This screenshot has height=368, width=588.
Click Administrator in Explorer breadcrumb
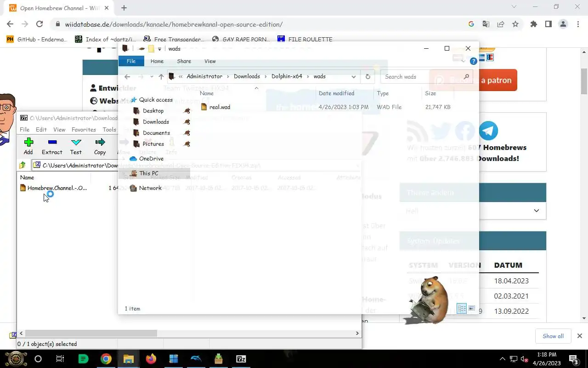click(204, 76)
